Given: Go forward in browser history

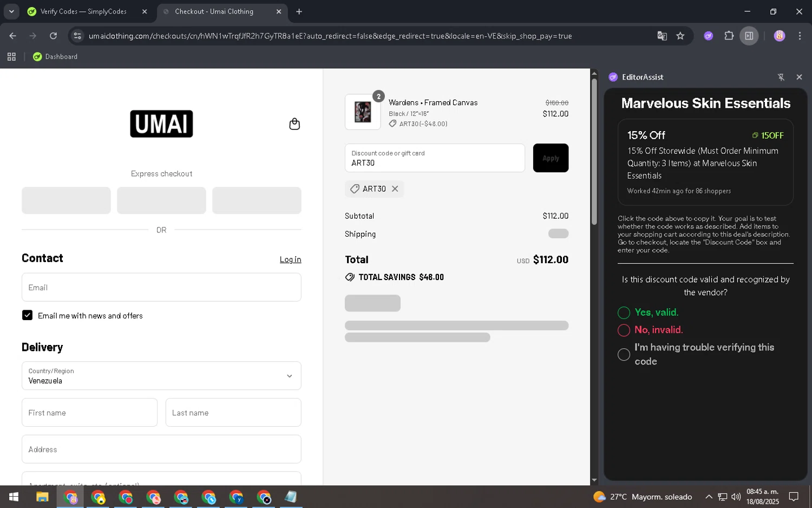Looking at the screenshot, I should 33,36.
